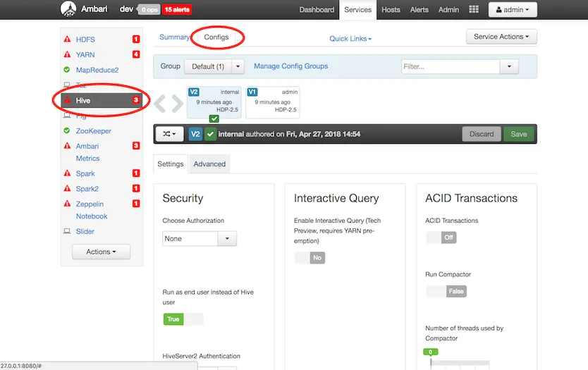Click the Zeppelin Notebook alert count badge
Image resolution: width=588 pixels, height=370 pixels.
point(136,204)
